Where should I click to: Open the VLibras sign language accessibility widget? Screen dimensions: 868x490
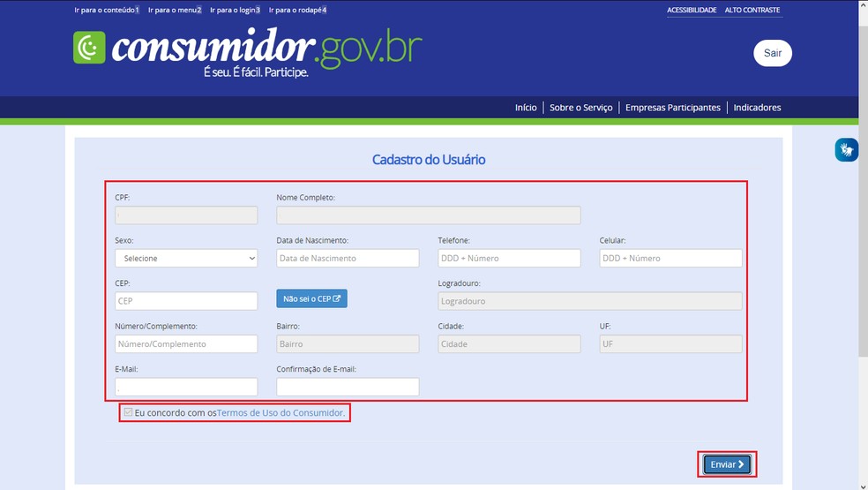pos(847,150)
